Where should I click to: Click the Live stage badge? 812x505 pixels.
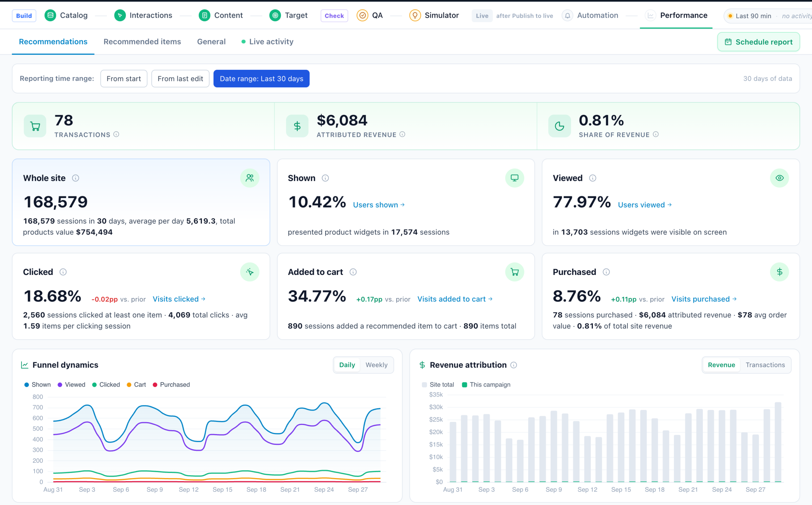coord(482,16)
